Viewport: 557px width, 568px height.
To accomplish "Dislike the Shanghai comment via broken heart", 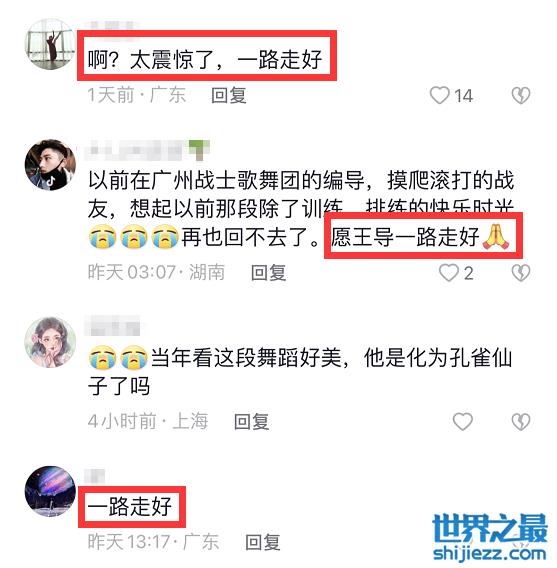I will (x=521, y=421).
